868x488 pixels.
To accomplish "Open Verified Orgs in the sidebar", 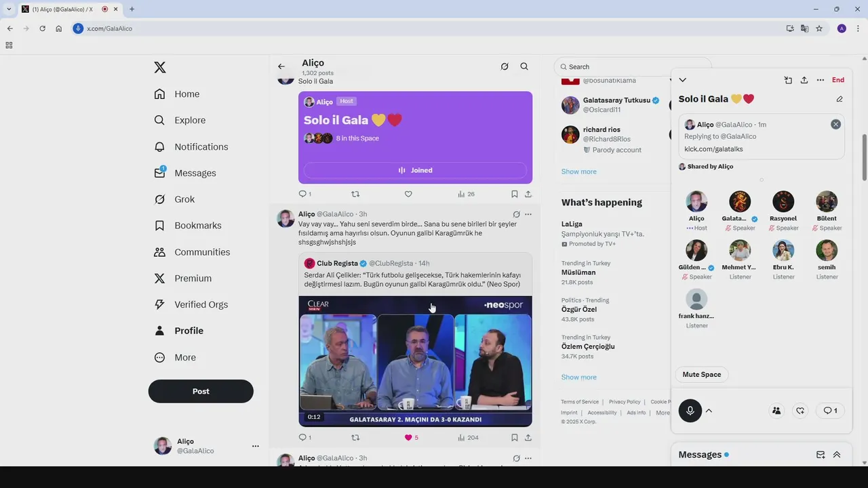I will (191, 304).
